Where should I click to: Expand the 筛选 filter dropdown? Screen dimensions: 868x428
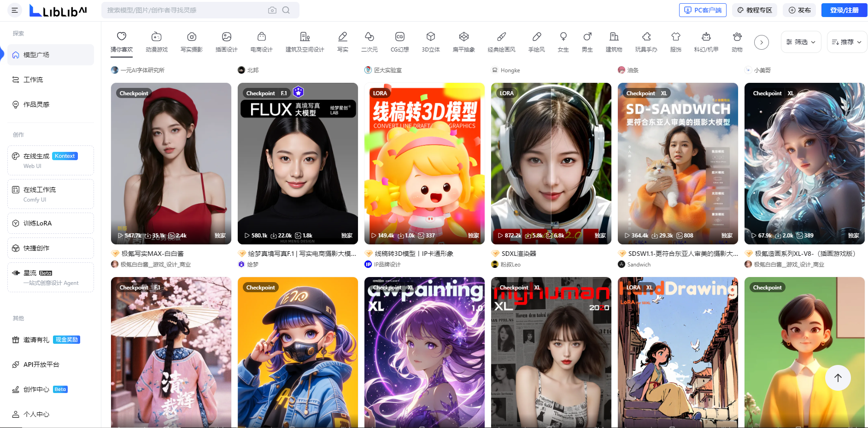pos(801,42)
